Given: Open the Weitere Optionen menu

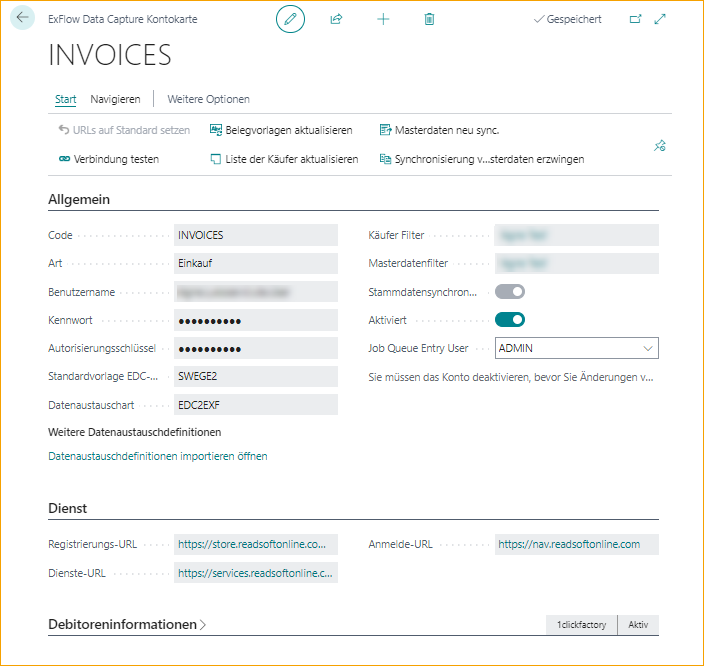Looking at the screenshot, I should tap(208, 99).
